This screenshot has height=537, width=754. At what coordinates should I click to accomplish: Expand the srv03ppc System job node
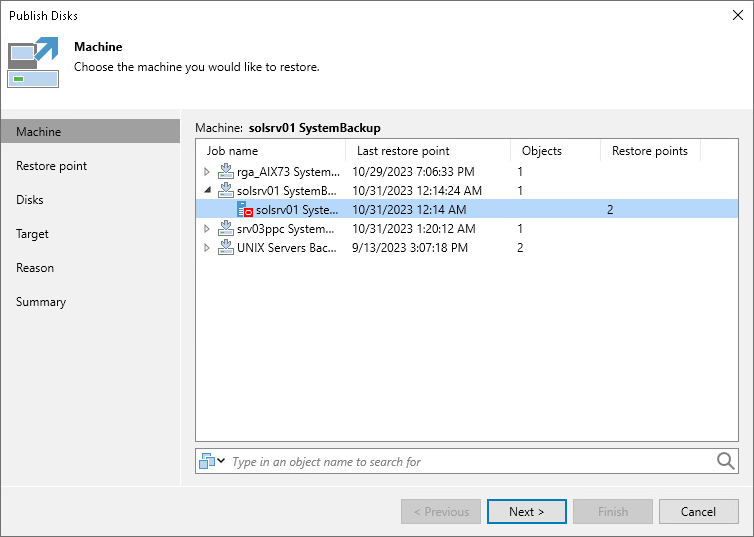click(207, 229)
